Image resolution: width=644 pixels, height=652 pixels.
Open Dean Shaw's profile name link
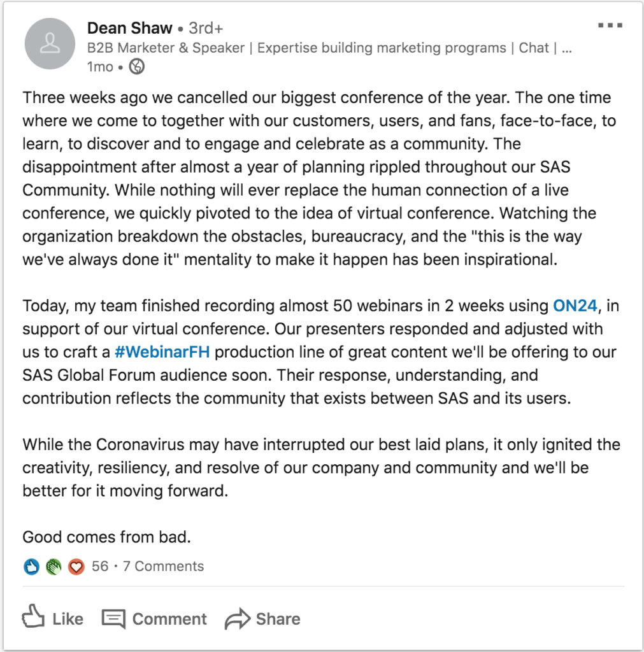[129, 28]
